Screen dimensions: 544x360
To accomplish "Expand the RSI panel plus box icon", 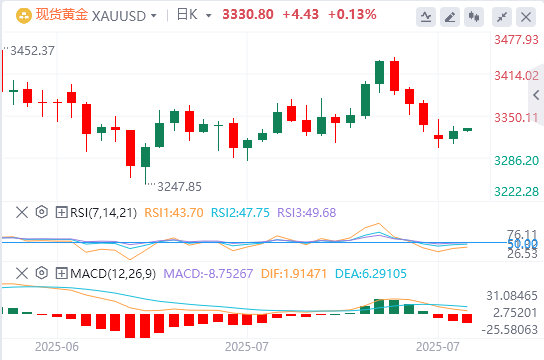I will pos(61,212).
